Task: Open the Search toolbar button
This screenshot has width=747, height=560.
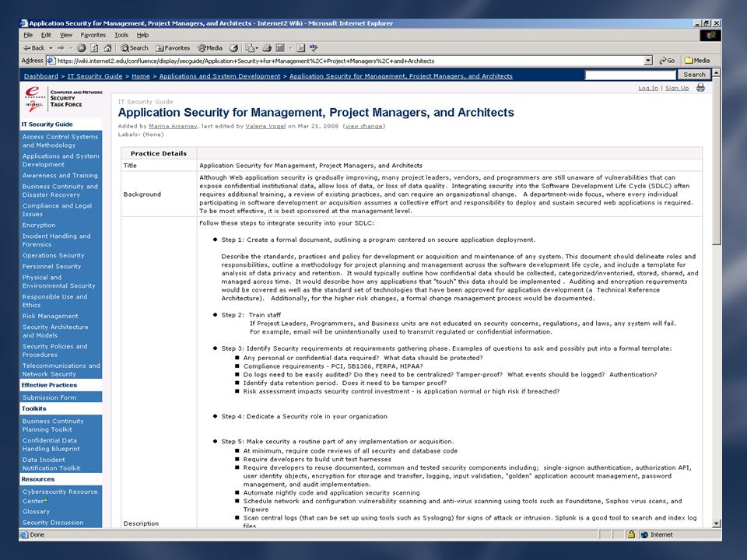Action: (135, 48)
